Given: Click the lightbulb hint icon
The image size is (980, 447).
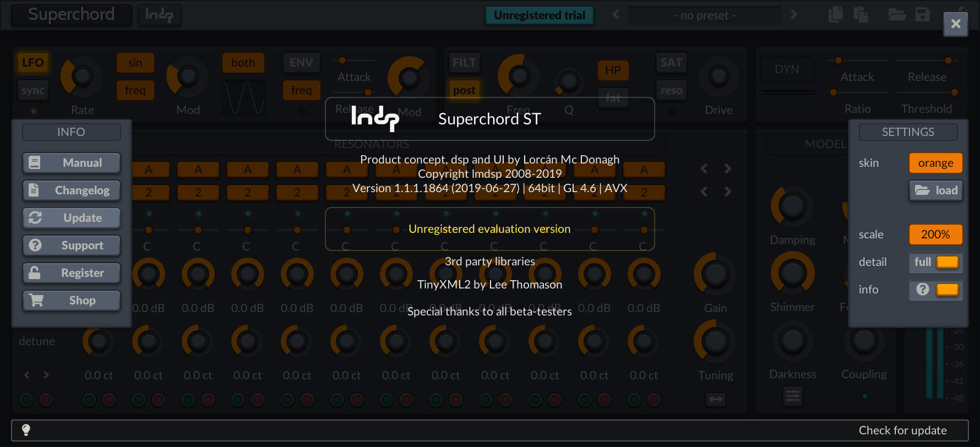Looking at the screenshot, I should tap(26, 430).
